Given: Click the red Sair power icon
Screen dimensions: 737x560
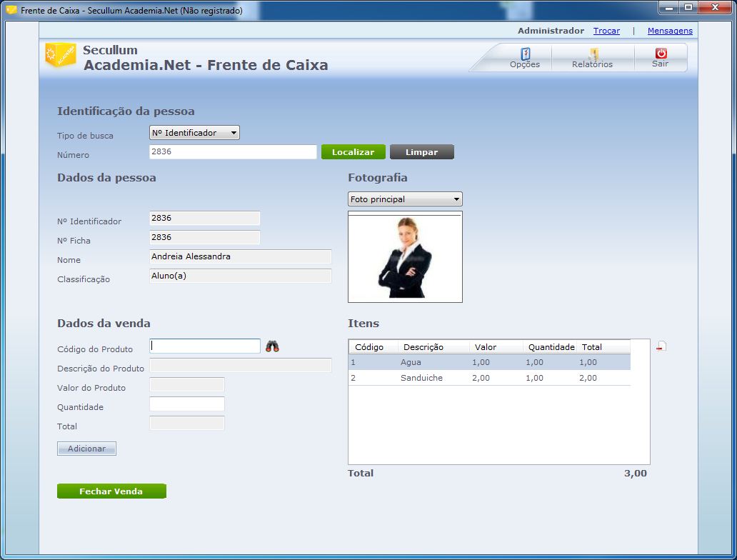Looking at the screenshot, I should coord(661,53).
